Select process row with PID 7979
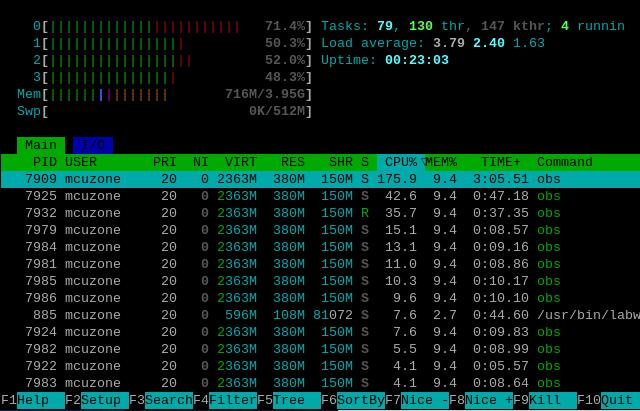Screen dimensions: 640x411 click(320, 230)
